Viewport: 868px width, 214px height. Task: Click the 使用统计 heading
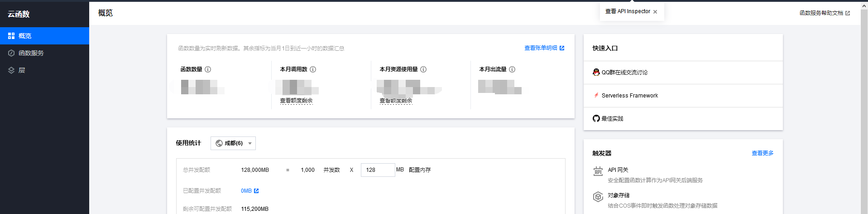pos(188,143)
